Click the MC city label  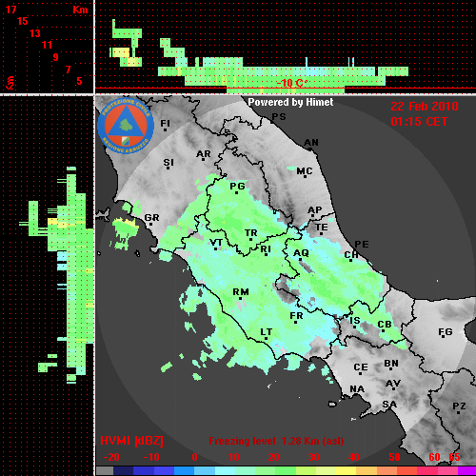pos(305,171)
